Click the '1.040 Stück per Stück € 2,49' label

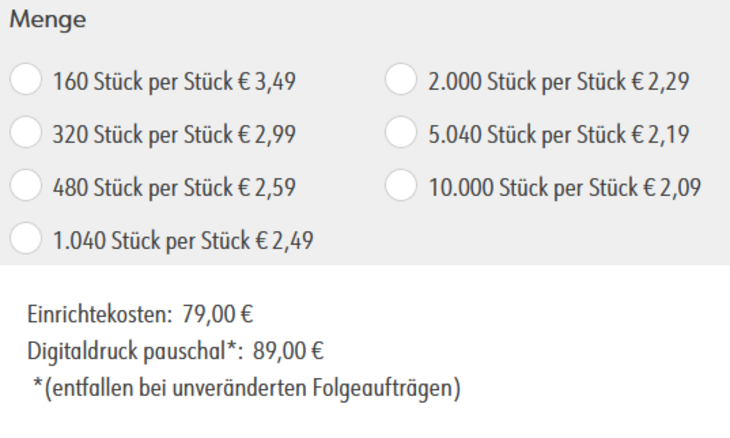coord(183,241)
